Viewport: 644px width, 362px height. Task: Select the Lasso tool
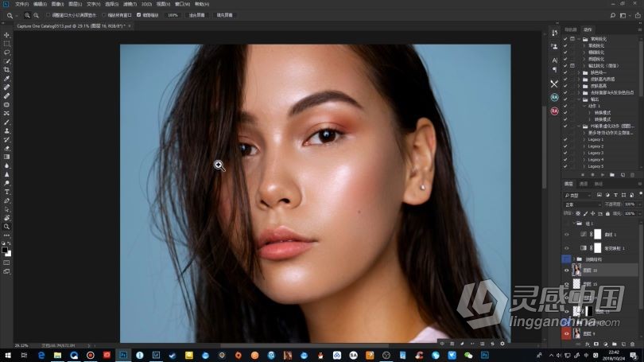tap(7, 53)
